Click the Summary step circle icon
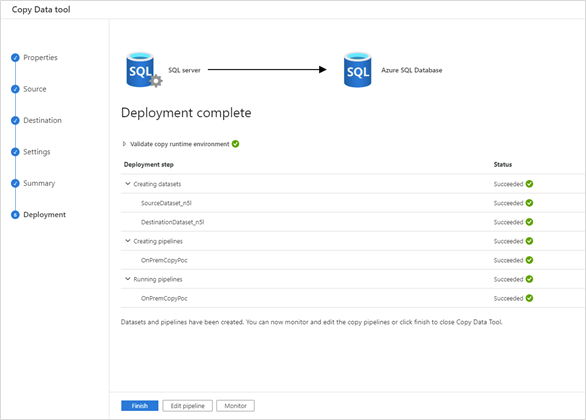The width and height of the screenshot is (586, 420). (15, 183)
